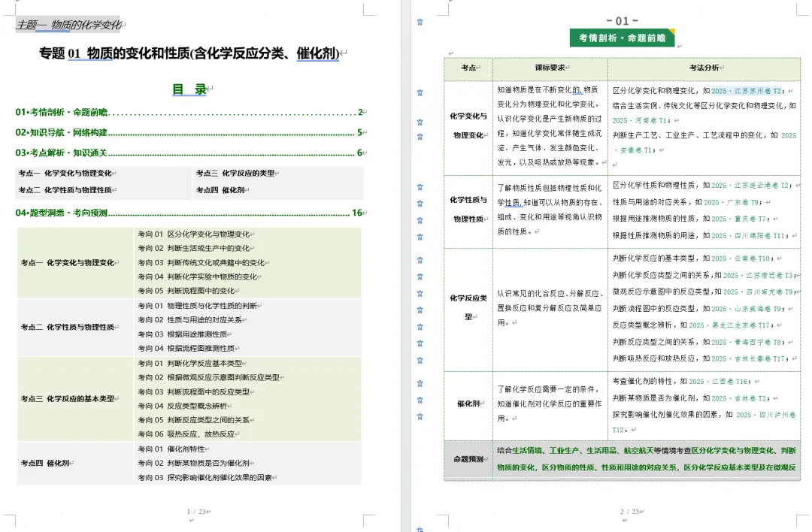Click the comment marker next to 化学反应类型 row
The image size is (812, 532).
click(x=420, y=310)
